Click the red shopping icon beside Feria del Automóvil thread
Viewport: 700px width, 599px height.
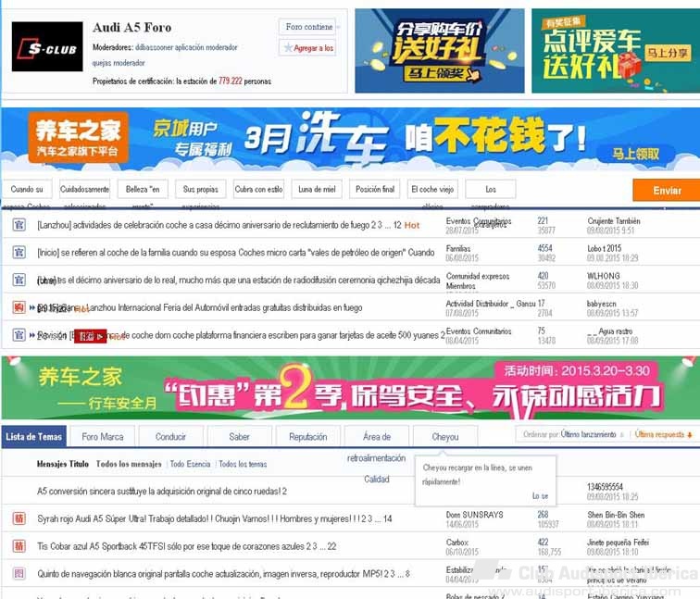[19, 307]
